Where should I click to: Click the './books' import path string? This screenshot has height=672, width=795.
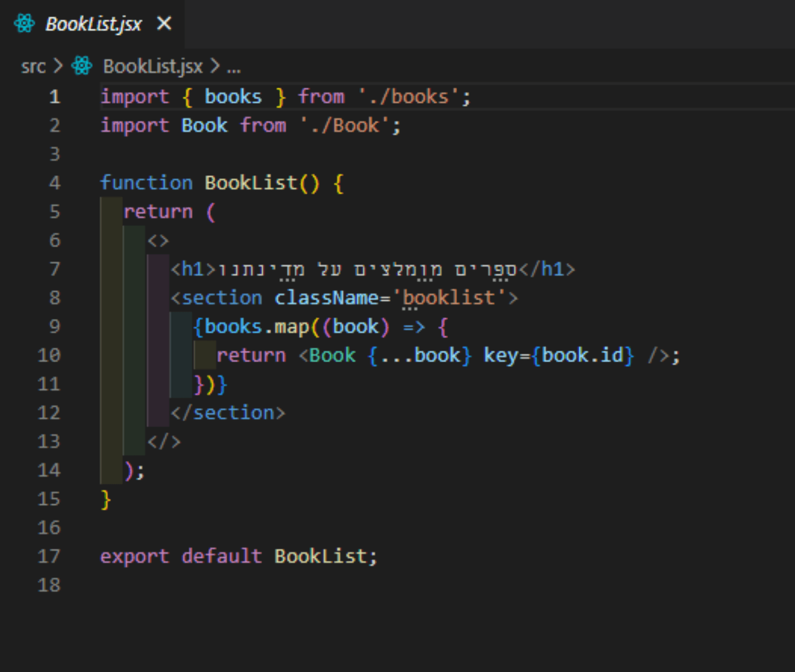408,97
